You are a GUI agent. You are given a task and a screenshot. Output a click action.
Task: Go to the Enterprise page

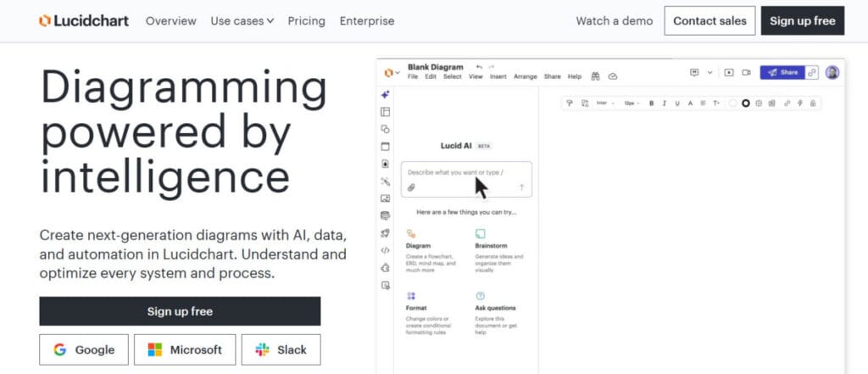pyautogui.click(x=367, y=21)
